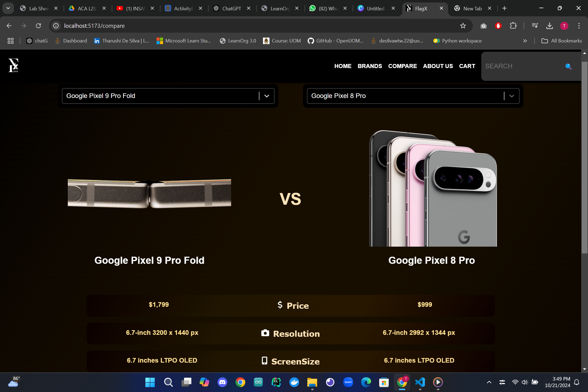Click the $999 price value
The width and height of the screenshot is (588, 392).
point(425,305)
